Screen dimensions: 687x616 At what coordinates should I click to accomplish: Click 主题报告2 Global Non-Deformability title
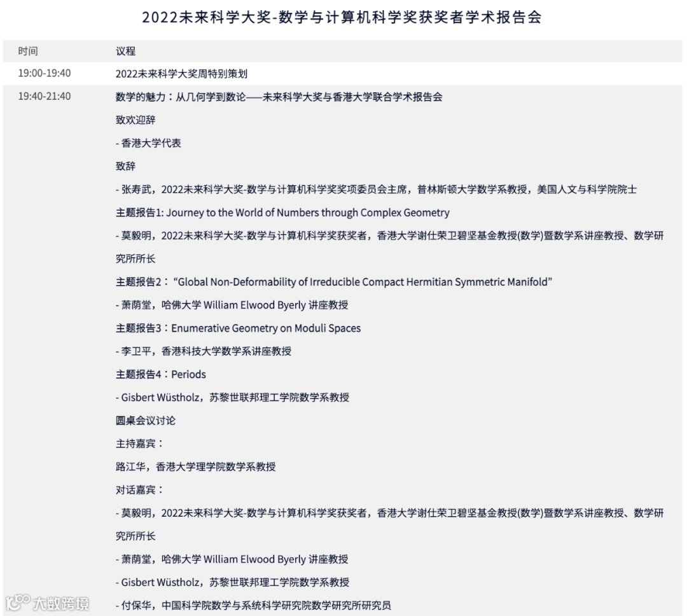(334, 282)
